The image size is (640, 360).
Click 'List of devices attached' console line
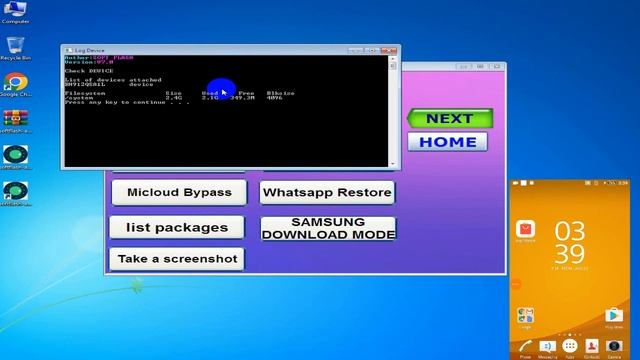(113, 80)
